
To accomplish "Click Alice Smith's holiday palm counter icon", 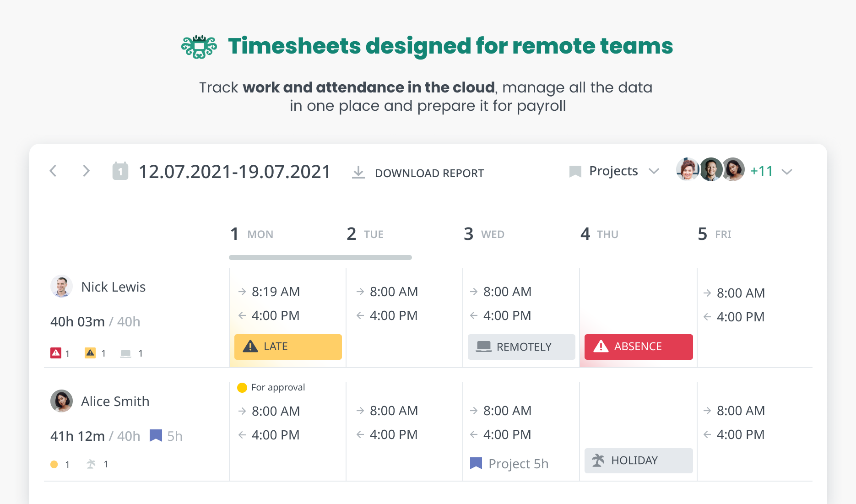I will (91, 464).
